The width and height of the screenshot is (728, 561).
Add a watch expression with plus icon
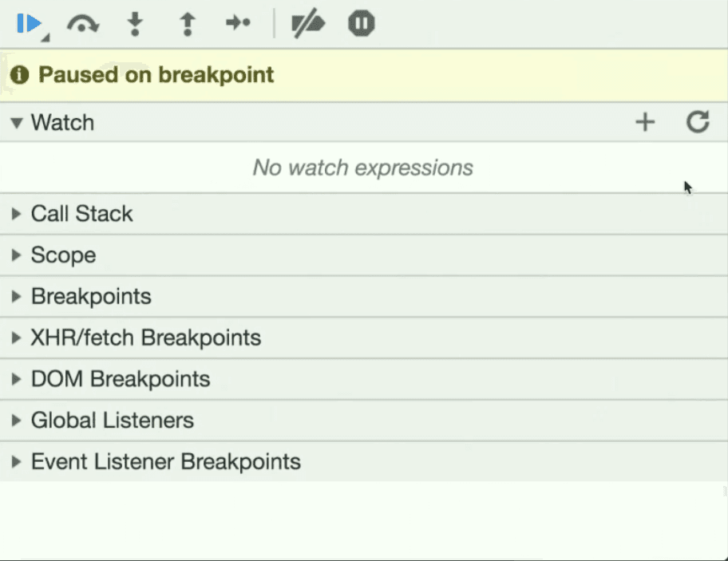point(645,123)
